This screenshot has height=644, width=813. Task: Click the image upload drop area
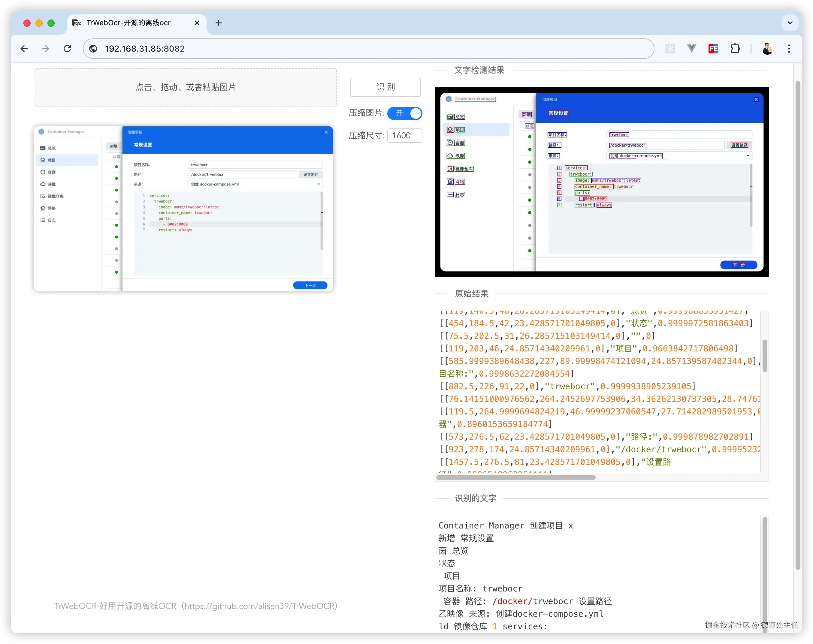[186, 87]
